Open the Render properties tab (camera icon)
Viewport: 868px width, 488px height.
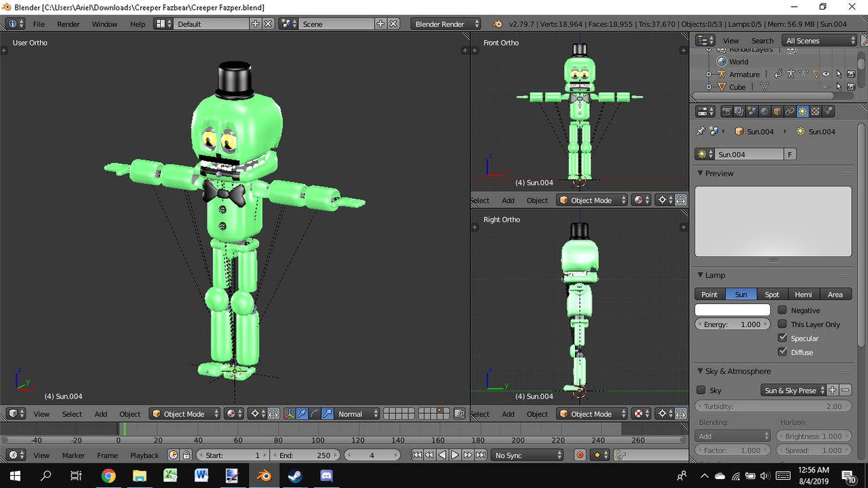(x=728, y=111)
